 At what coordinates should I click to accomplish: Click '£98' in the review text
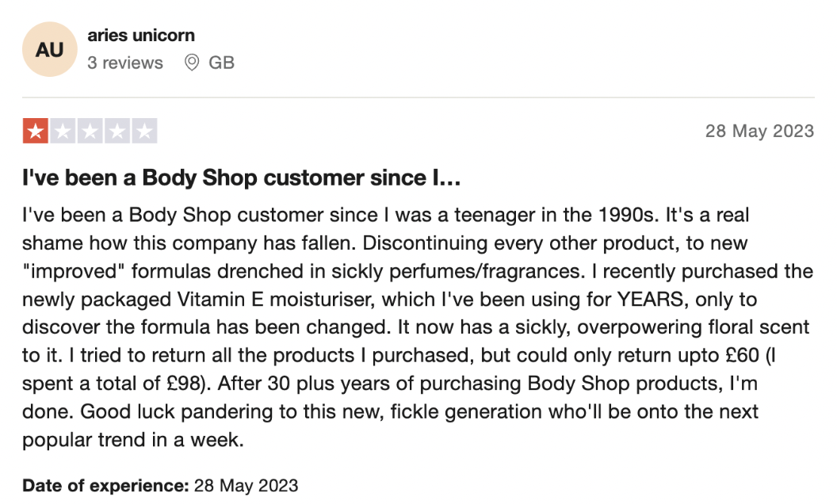click(184, 384)
